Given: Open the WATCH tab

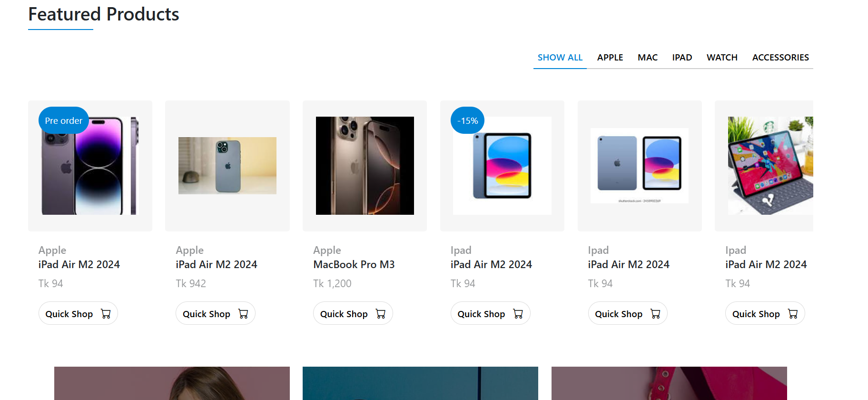Looking at the screenshot, I should point(722,58).
